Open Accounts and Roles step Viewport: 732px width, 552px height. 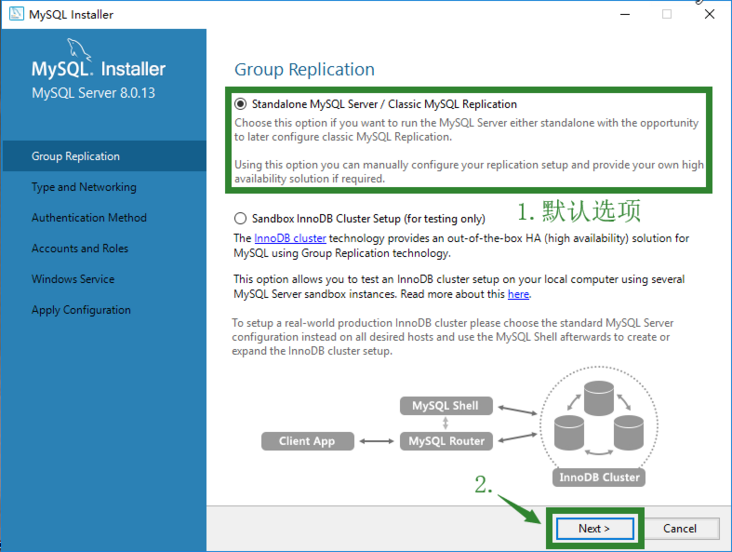pos(80,248)
